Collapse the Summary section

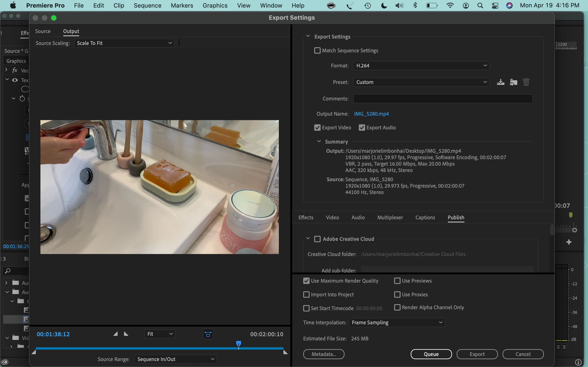[319, 142]
